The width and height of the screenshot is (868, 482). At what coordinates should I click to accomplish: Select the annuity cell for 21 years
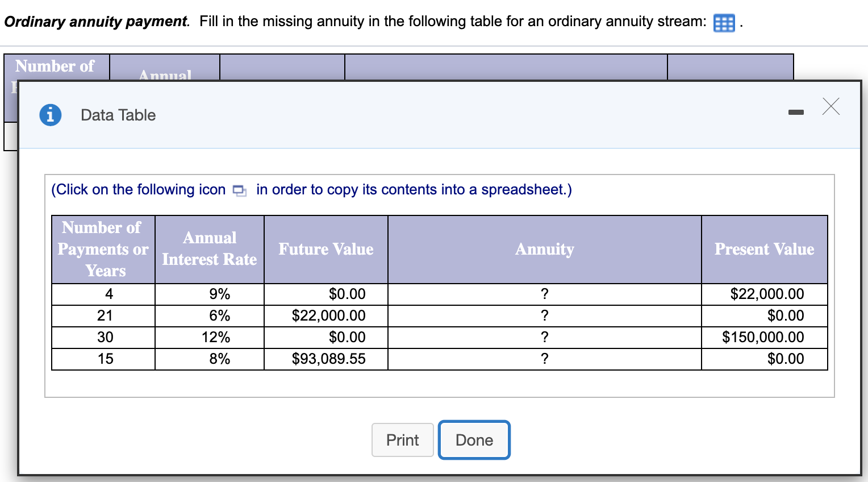[x=544, y=315]
